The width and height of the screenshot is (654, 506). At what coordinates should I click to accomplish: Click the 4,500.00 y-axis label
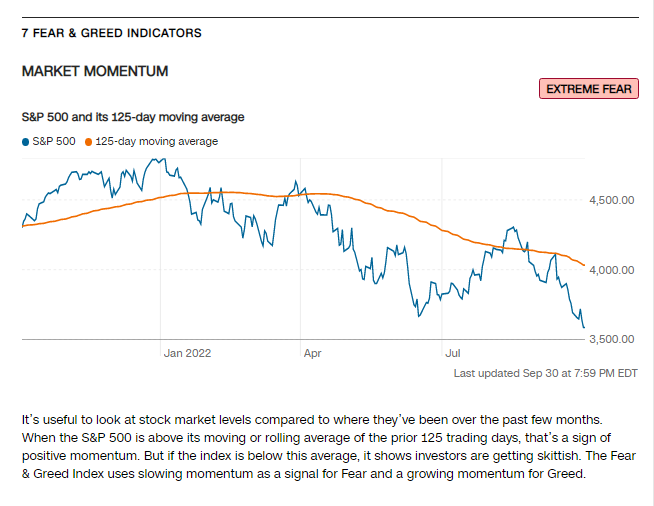pyautogui.click(x=613, y=200)
